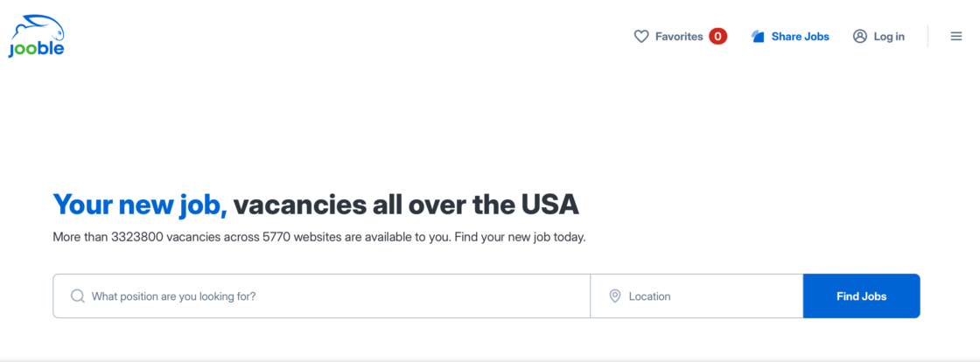This screenshot has width=980, height=362.
Task: Click the "vacancies all over the USA" heading
Action: click(406, 205)
